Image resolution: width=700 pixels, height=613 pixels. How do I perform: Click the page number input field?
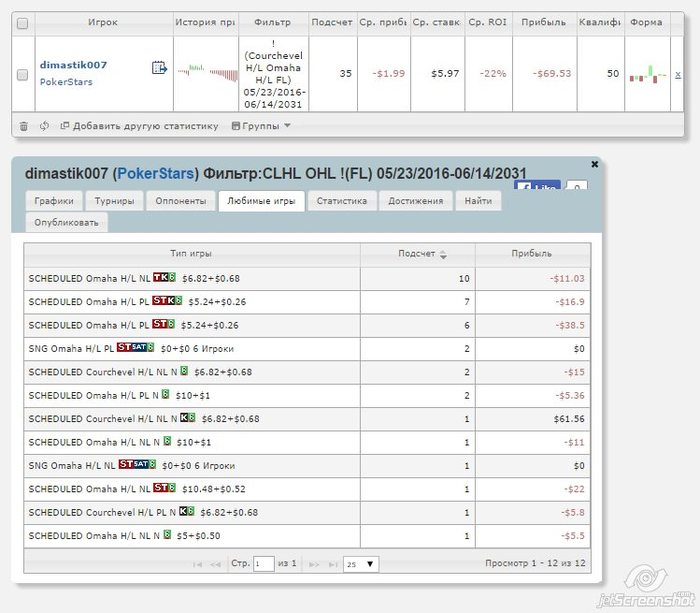pos(263,564)
